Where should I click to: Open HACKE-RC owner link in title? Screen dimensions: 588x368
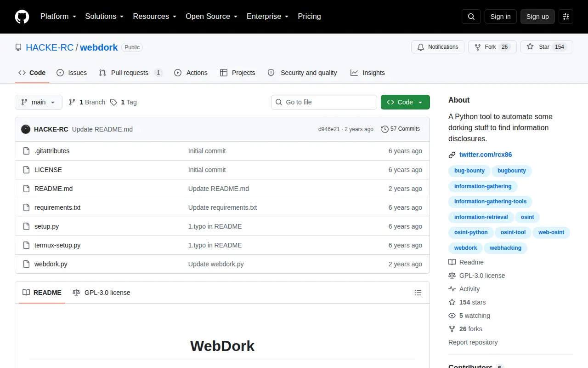pos(50,47)
